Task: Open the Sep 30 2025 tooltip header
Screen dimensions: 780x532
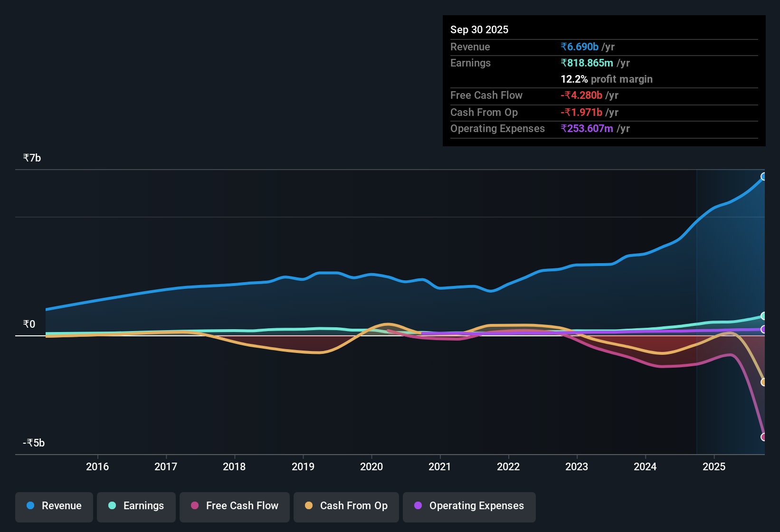Action: click(479, 29)
